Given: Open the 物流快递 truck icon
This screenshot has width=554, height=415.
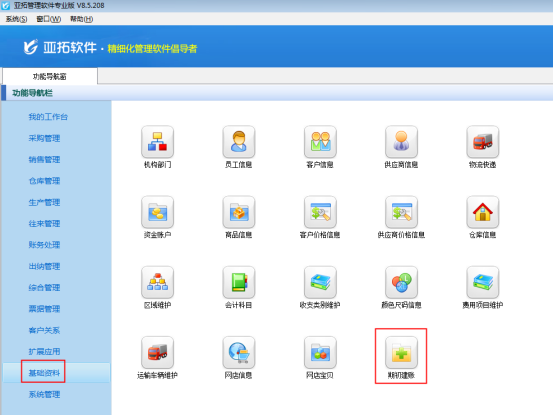Looking at the screenshot, I should pos(483,142).
